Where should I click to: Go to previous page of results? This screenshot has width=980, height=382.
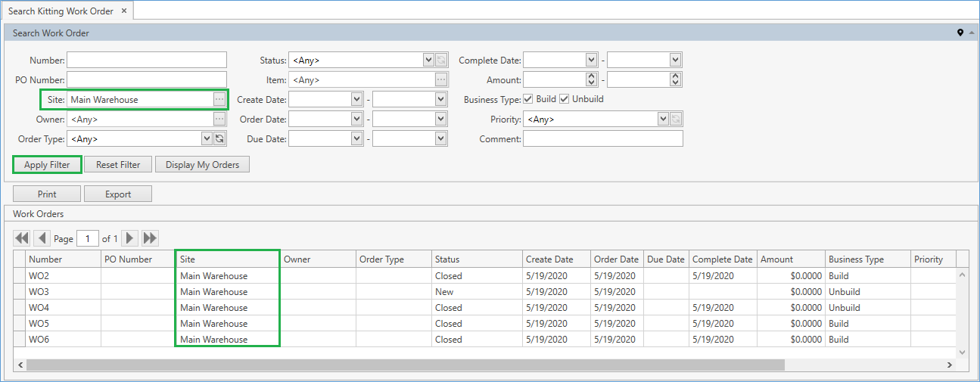[42, 238]
